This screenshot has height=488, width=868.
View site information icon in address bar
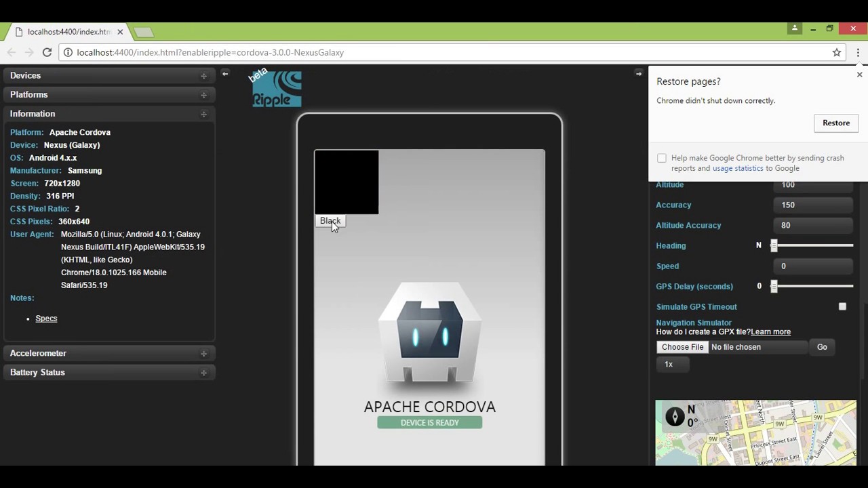coord(68,52)
